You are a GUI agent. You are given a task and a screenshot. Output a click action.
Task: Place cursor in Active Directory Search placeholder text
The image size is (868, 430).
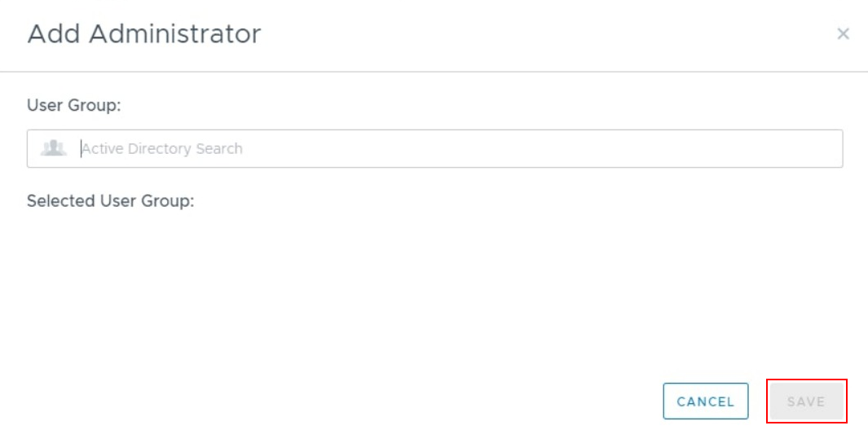click(162, 149)
